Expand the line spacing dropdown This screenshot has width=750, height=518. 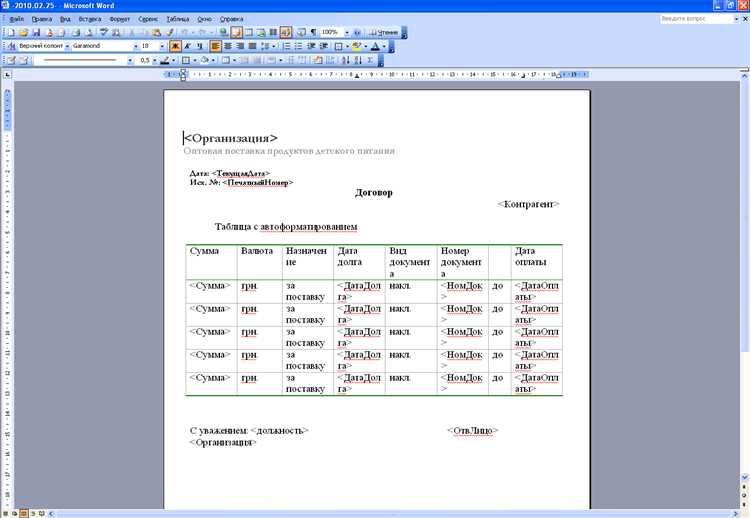(274, 46)
